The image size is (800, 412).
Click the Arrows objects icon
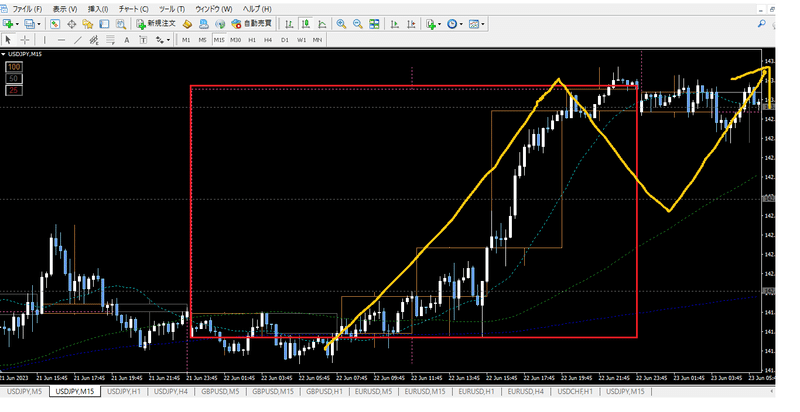160,40
